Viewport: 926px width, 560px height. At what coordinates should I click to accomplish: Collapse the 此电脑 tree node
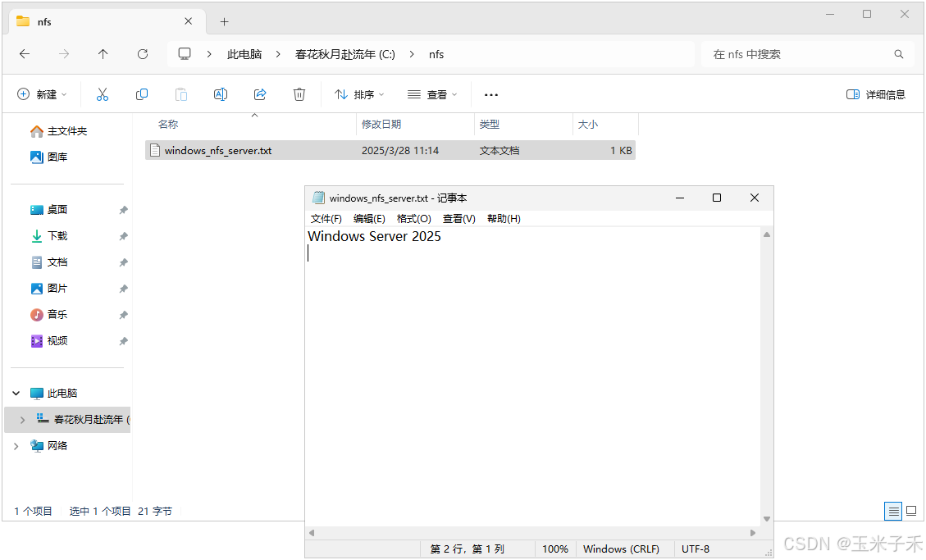(16, 393)
